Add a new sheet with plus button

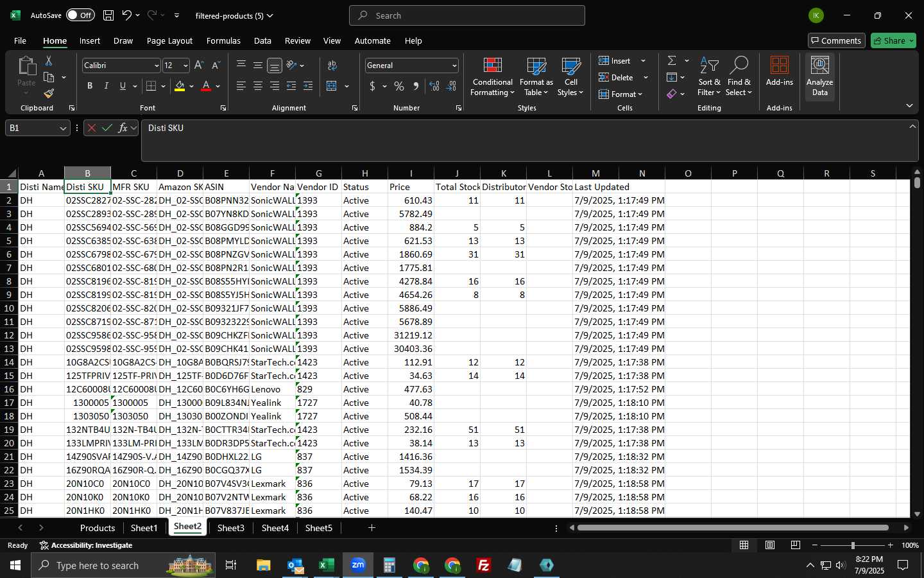click(x=372, y=528)
